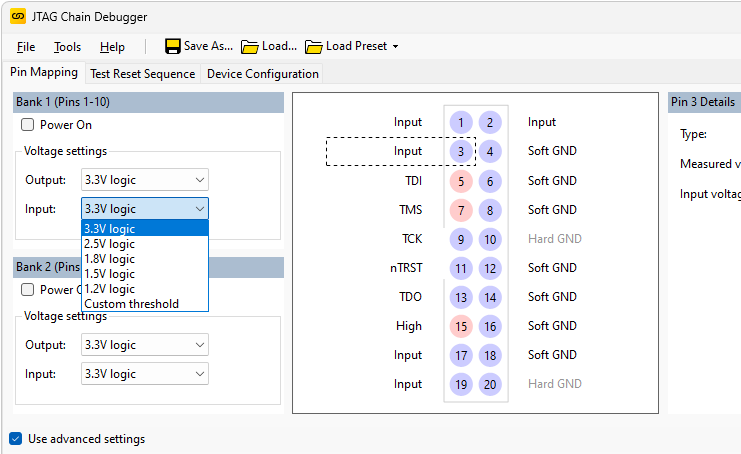Click the Load Preset folder icon
This screenshot has height=454, width=741.
pos(314,46)
